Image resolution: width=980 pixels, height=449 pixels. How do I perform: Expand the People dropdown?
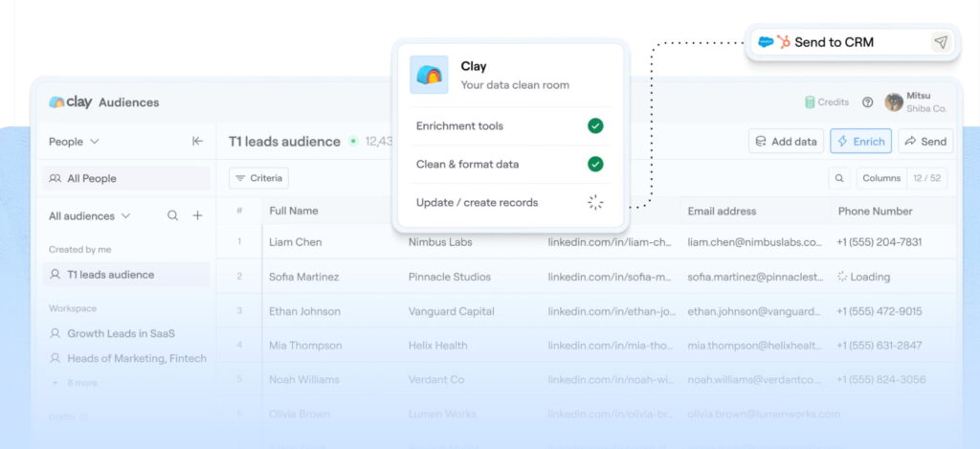pyautogui.click(x=74, y=142)
